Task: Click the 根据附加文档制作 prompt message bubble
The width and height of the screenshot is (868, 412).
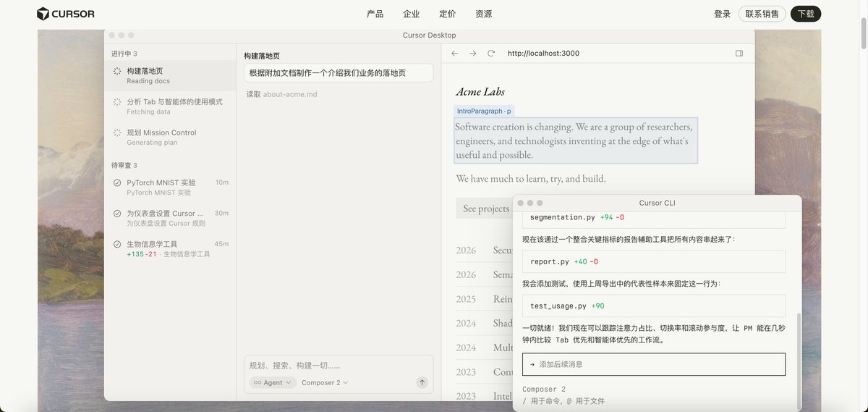Action: point(339,73)
